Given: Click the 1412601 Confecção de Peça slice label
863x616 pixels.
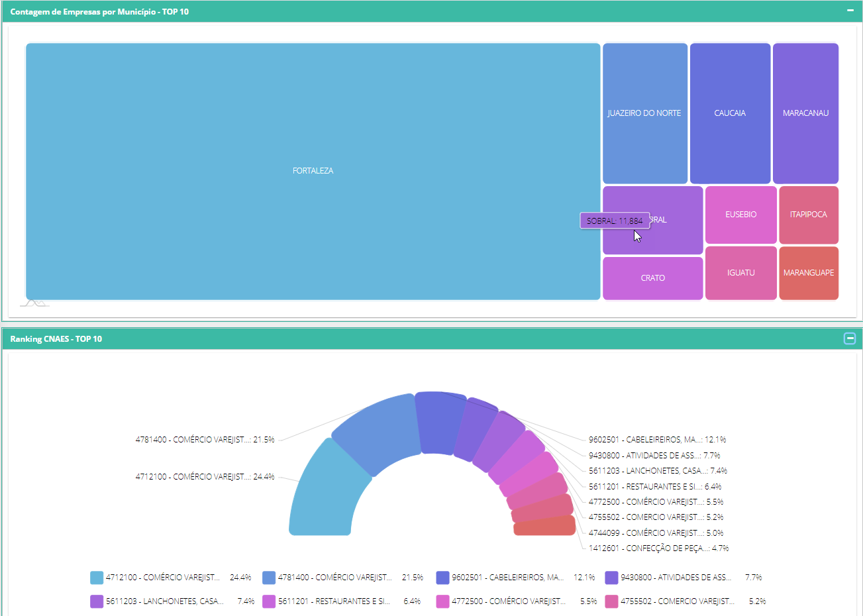Looking at the screenshot, I should [x=658, y=548].
